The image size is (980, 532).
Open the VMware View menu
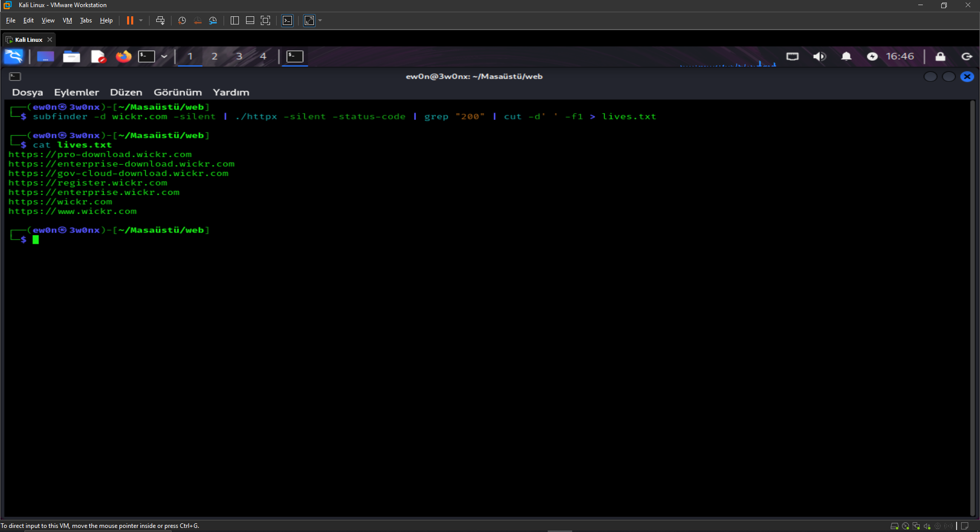48,20
